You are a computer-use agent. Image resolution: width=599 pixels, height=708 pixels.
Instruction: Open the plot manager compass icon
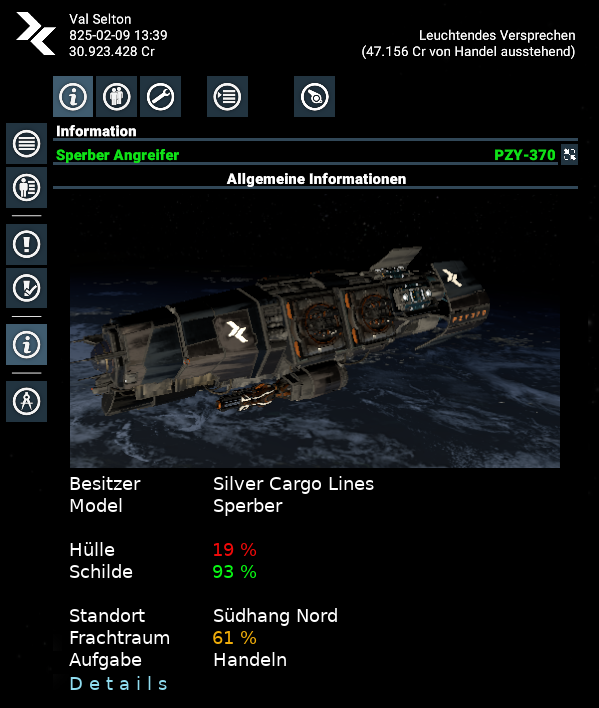pyautogui.click(x=26, y=401)
